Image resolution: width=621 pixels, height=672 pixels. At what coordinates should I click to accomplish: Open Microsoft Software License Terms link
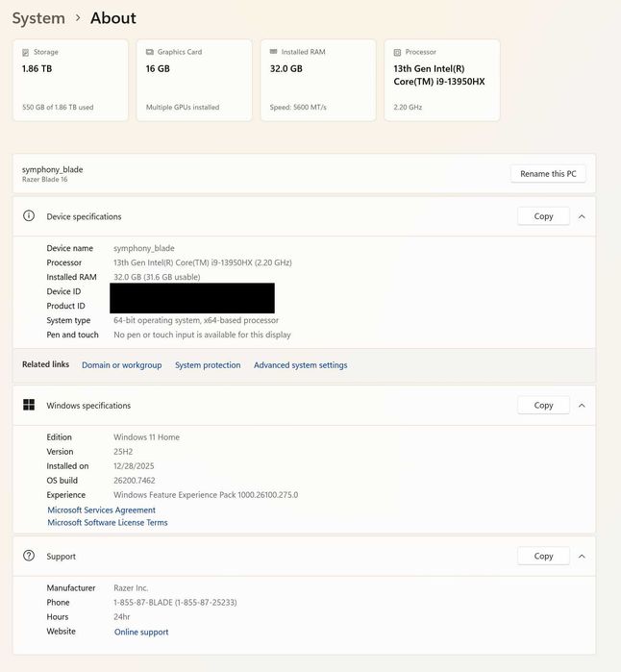pos(108,522)
